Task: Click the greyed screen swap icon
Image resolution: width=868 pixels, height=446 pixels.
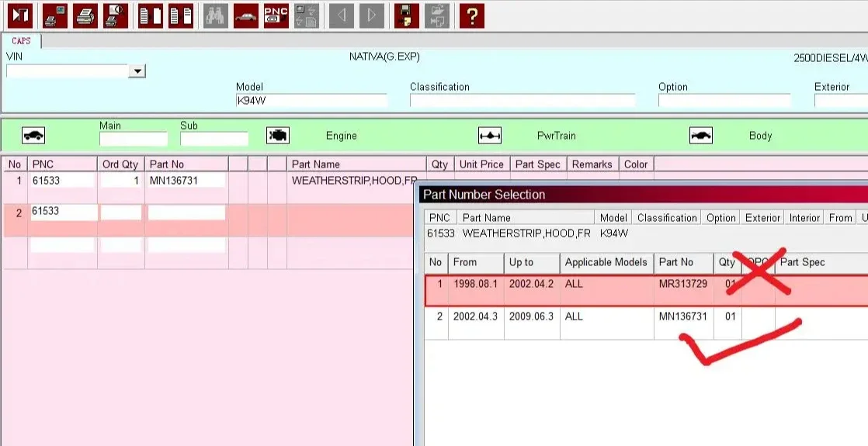Action: (x=306, y=16)
